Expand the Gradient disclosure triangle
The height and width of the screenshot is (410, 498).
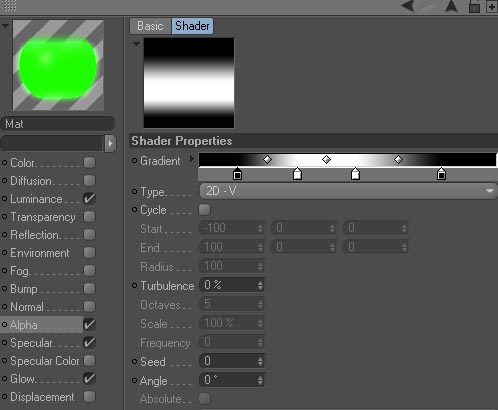[191, 159]
